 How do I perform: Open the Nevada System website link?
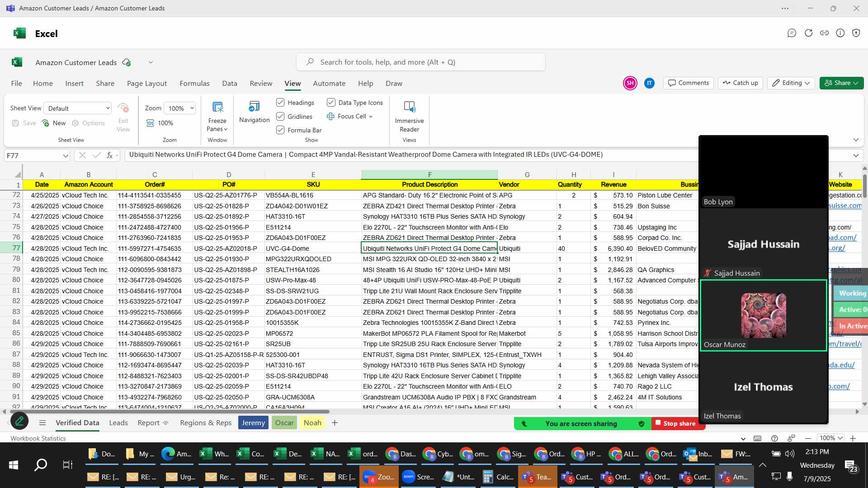point(841,365)
